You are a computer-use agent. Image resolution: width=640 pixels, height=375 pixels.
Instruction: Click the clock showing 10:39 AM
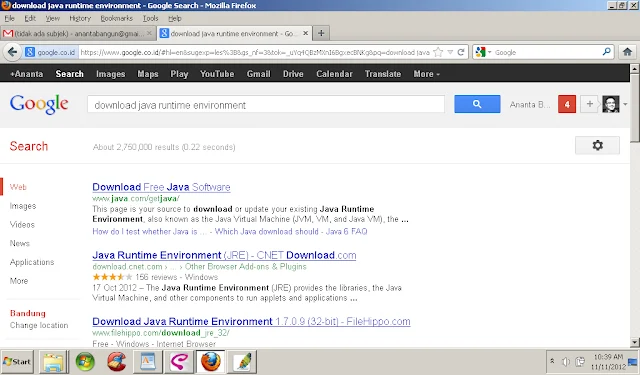[608, 357]
